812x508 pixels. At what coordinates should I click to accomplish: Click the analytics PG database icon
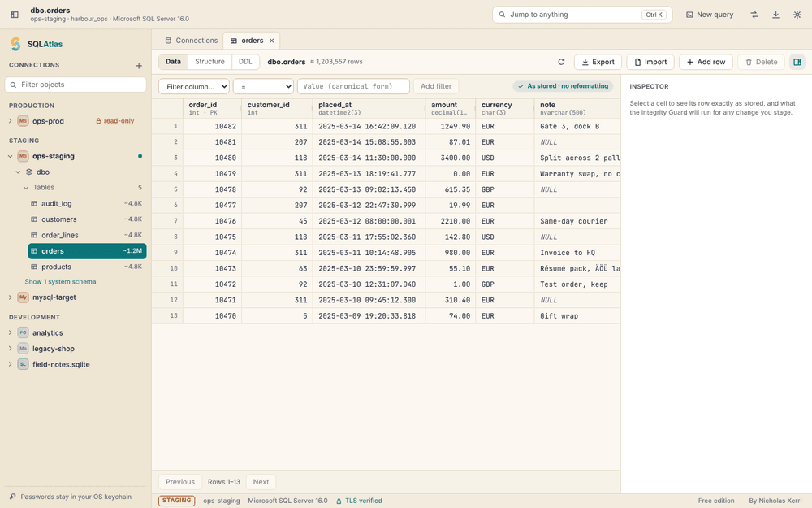tap(23, 332)
